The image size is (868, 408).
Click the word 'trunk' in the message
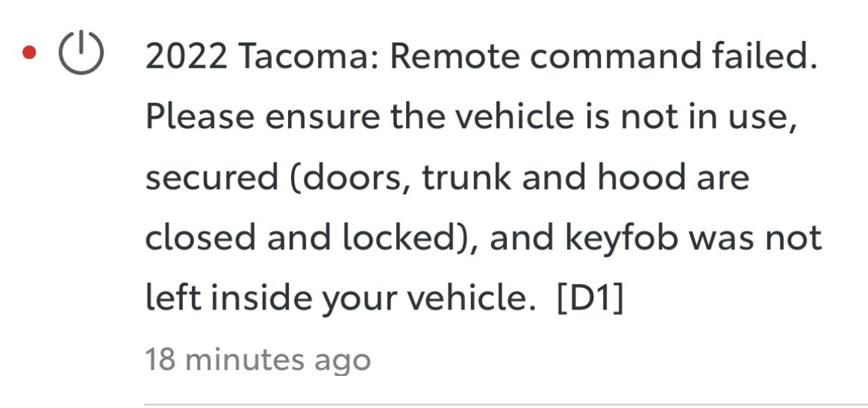[x=466, y=178]
